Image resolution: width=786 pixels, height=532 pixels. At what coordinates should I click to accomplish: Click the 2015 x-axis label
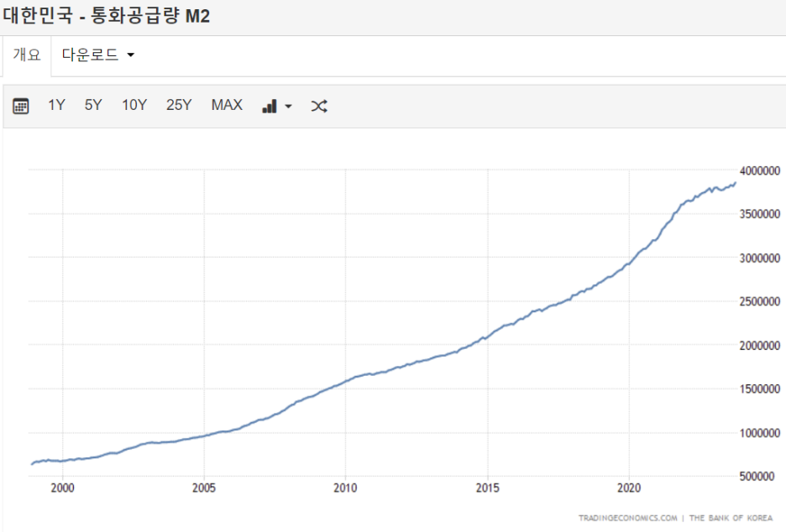(x=487, y=488)
